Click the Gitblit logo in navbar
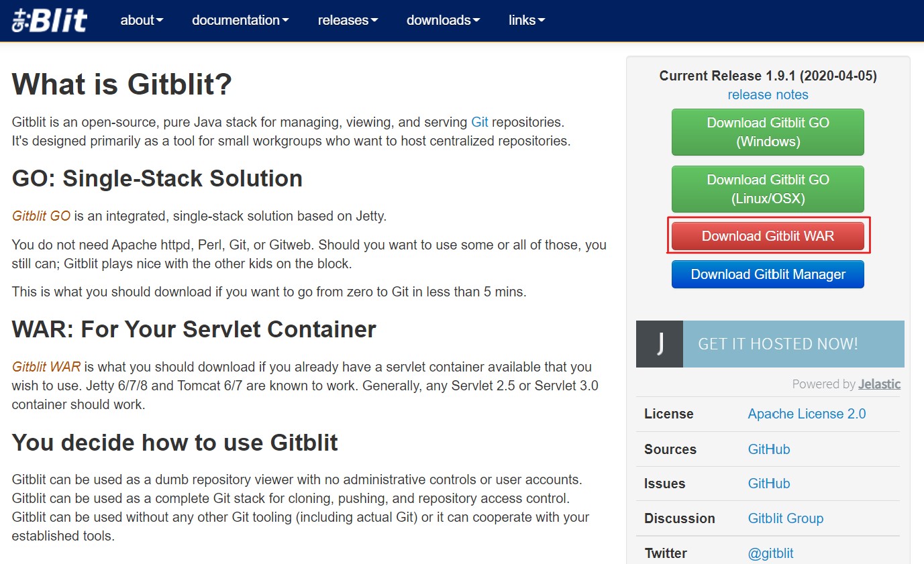The width and height of the screenshot is (924, 564). click(50, 19)
